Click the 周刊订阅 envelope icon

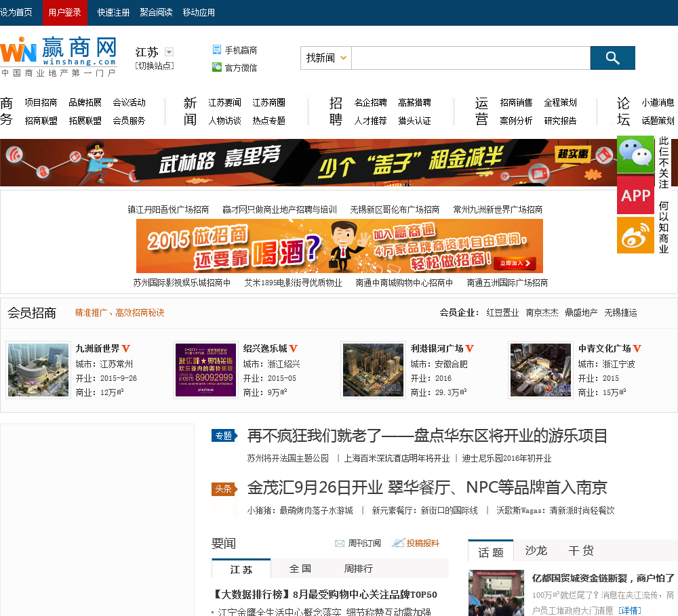coord(340,543)
